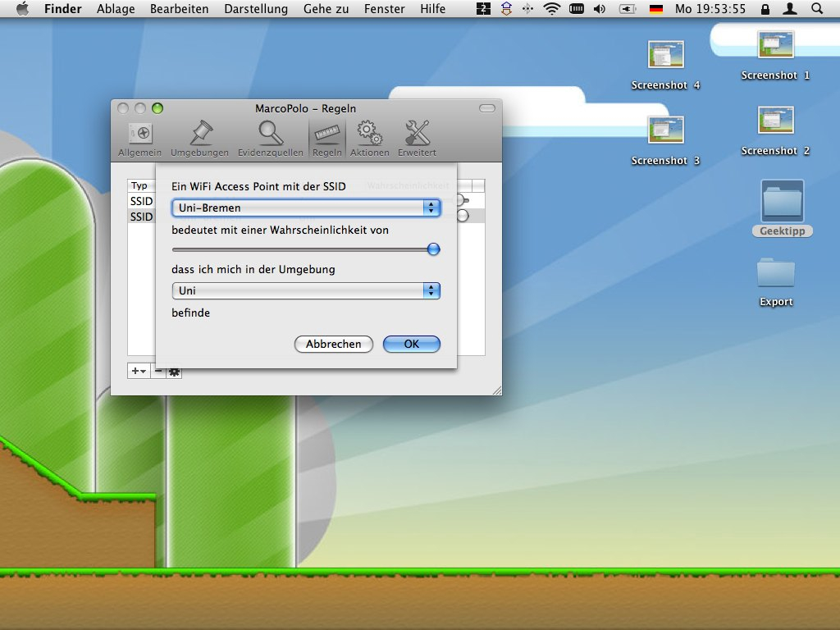Open the Hilfe menu
Viewport: 840px width, 630px height.
432,8
